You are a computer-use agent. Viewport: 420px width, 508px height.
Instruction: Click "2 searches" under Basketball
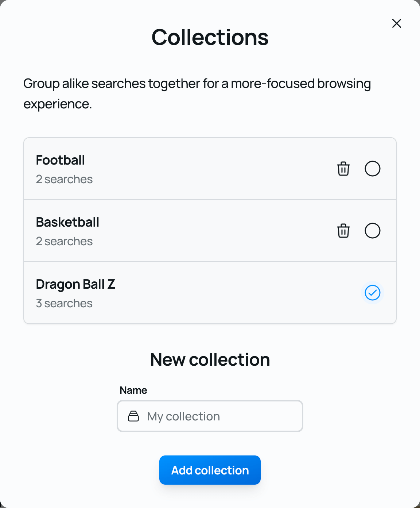tap(64, 241)
